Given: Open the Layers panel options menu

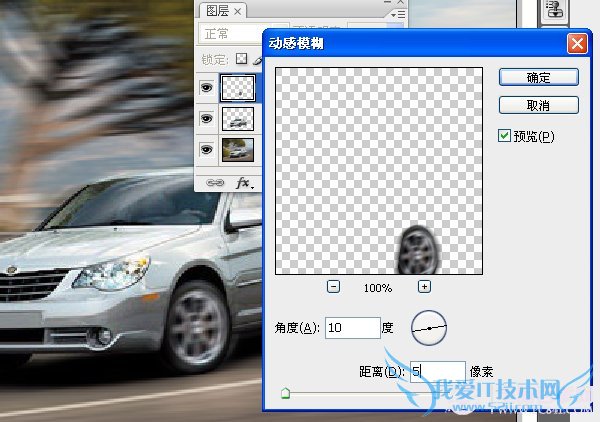Looking at the screenshot, I should click(x=398, y=15).
